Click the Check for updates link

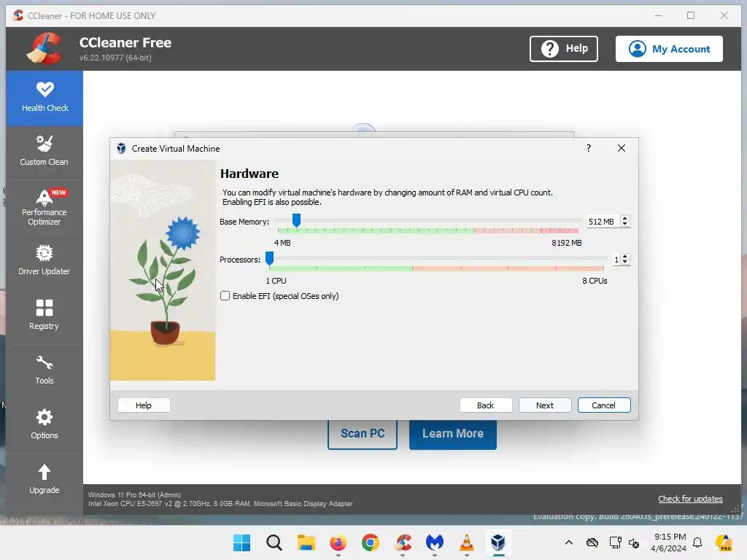point(690,499)
